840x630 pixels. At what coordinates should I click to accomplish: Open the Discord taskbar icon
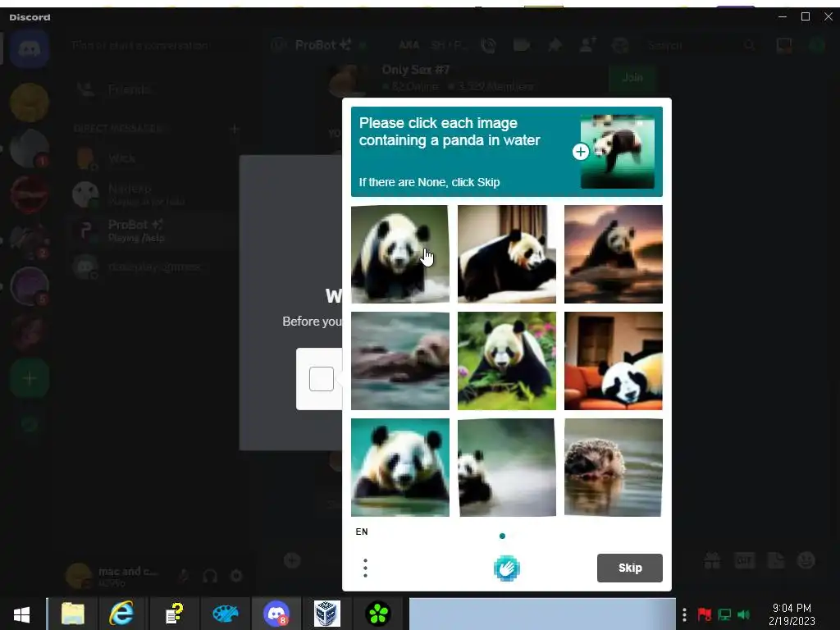tap(276, 614)
